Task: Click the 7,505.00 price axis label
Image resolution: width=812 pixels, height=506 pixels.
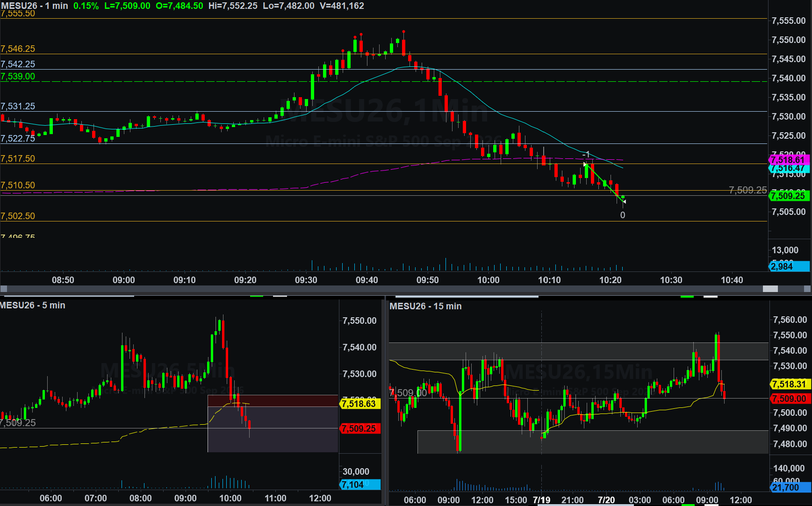Action: point(789,212)
